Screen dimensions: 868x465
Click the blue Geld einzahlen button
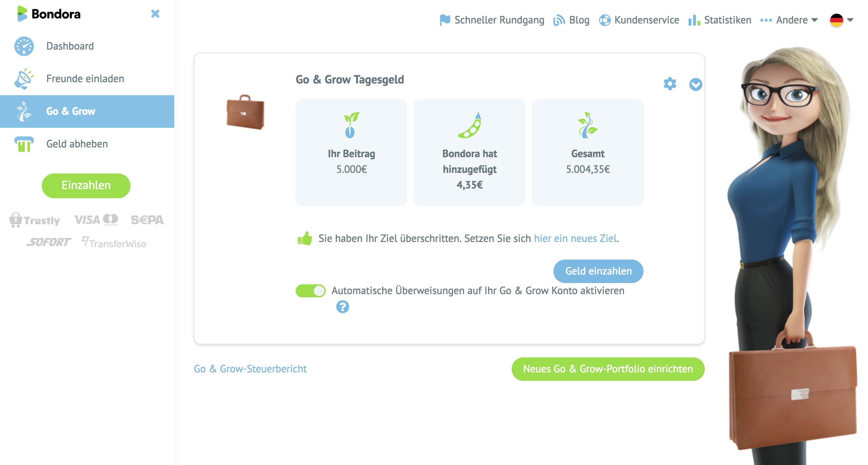(x=598, y=271)
